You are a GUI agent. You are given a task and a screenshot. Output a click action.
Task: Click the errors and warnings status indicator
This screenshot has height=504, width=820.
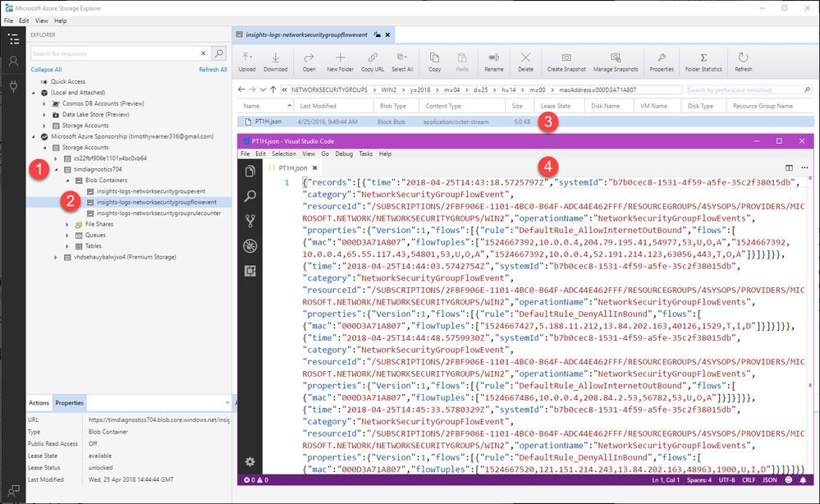click(x=256, y=480)
